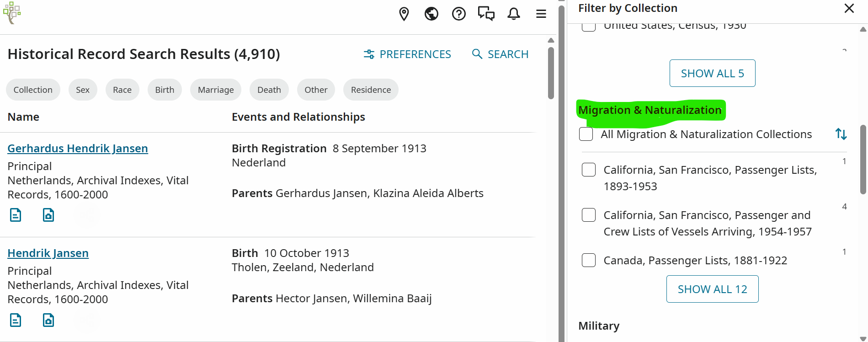Open the help question mark icon
The height and width of the screenshot is (342, 868).
tap(458, 14)
